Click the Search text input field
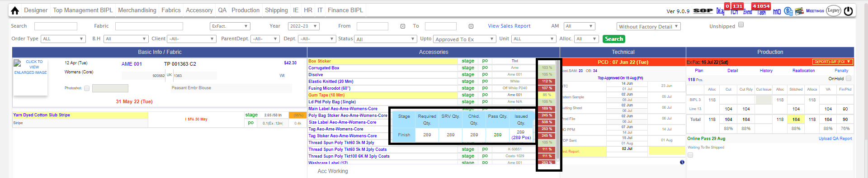Image resolution: width=868 pixels, height=178 pixels. pyautogui.click(x=56, y=26)
